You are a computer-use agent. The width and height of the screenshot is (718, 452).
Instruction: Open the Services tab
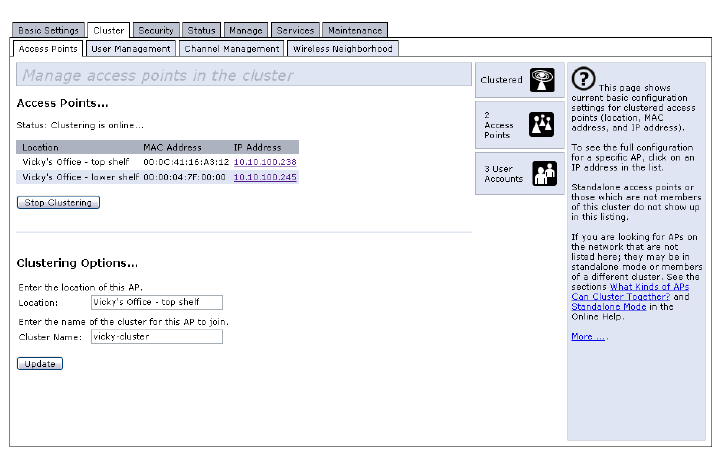[295, 30]
